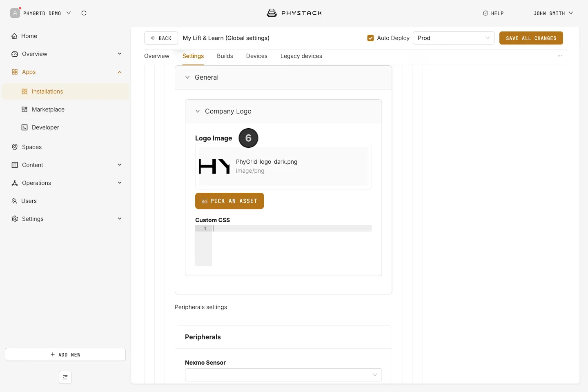Toggle the Auto Deploy checkbox

pyautogui.click(x=371, y=38)
